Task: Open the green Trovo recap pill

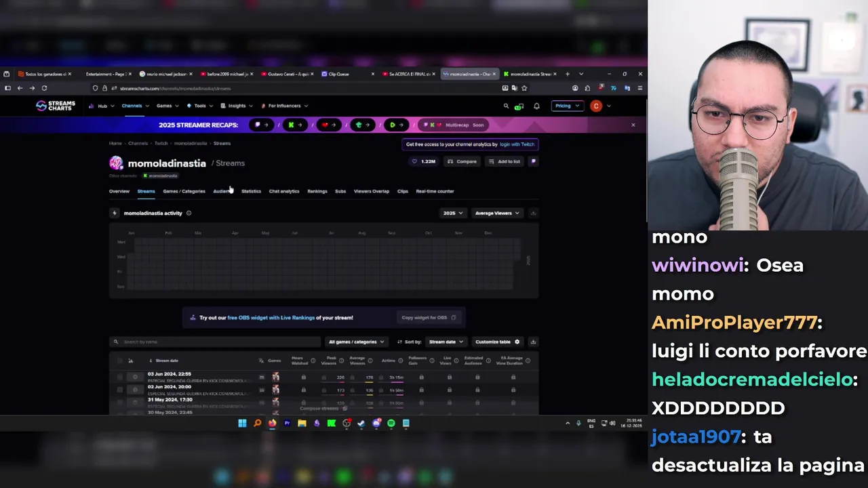Action: 363,125
